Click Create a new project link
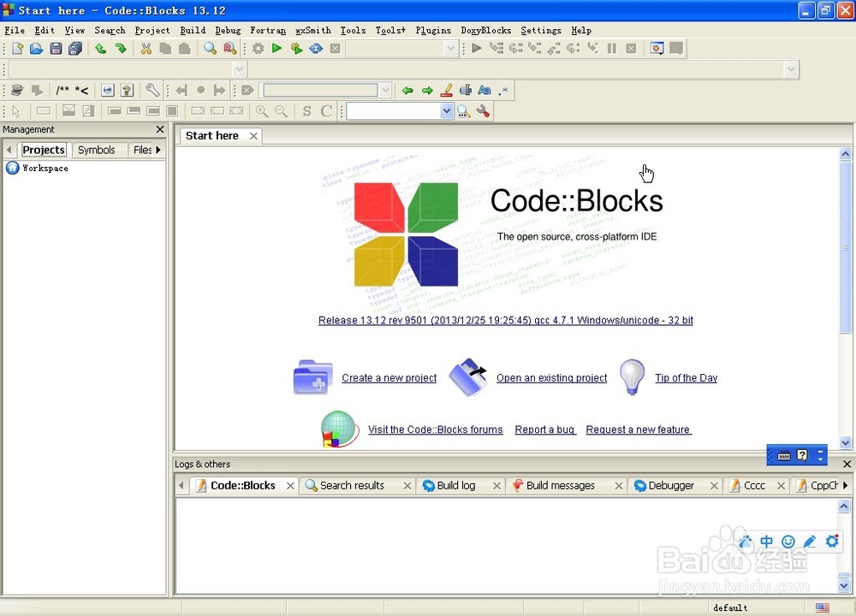Screen dimensions: 856x616 389,377
